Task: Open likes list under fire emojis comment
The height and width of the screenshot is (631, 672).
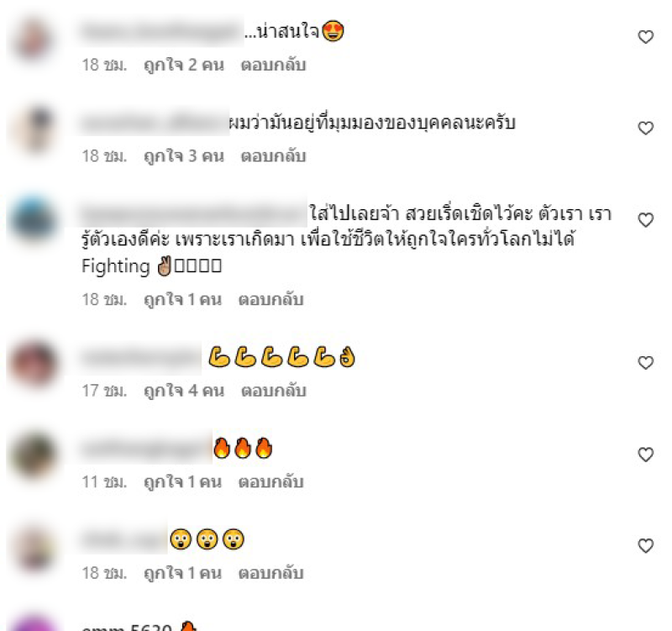Action: tap(182, 482)
